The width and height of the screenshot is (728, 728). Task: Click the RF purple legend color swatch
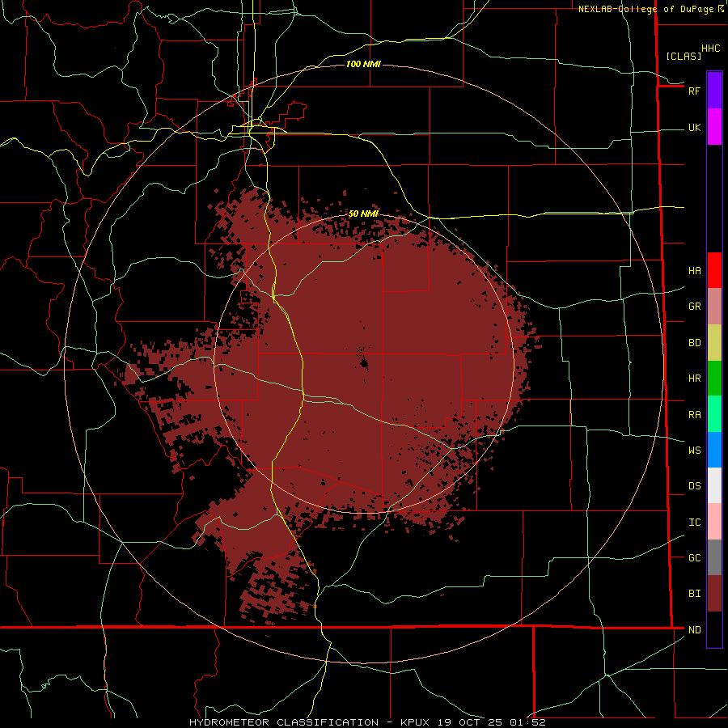tap(714, 91)
